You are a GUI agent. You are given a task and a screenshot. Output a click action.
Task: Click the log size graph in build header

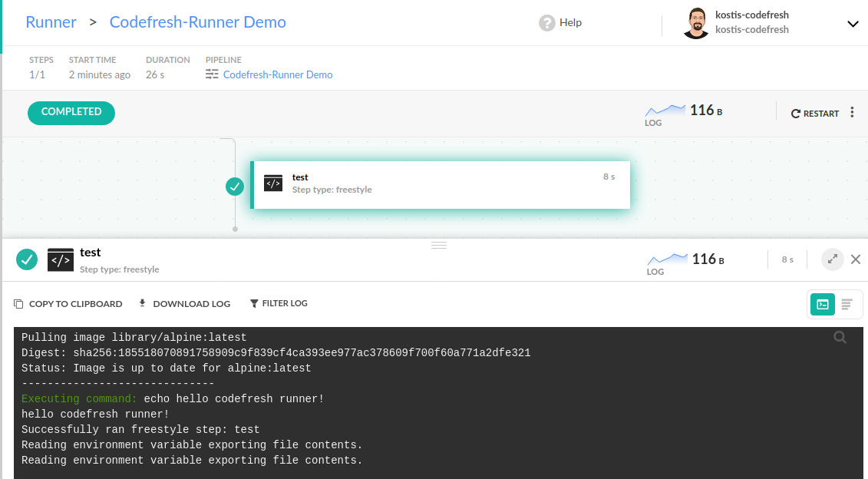click(665, 111)
